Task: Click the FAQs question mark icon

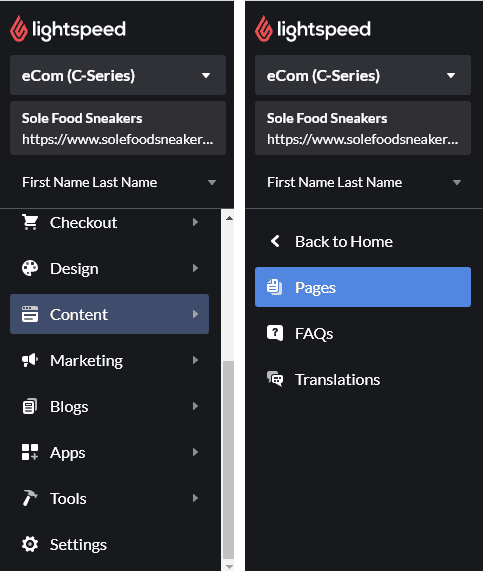Action: point(275,333)
